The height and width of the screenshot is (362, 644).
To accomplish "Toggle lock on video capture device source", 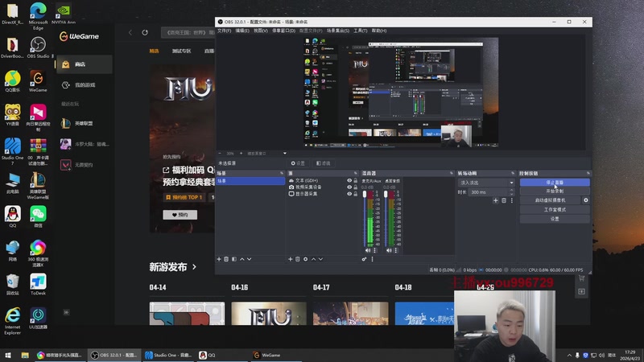I will [356, 187].
